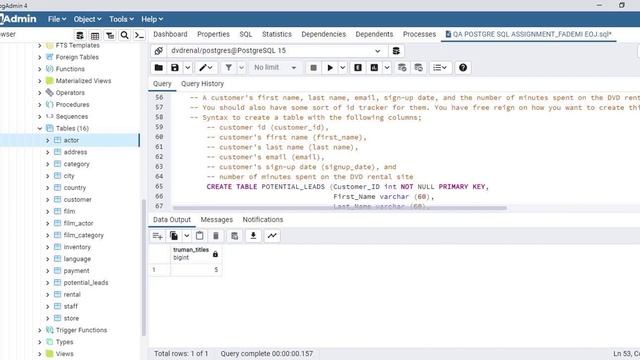
Task: Expand the potential_leads table node
Action: pyautogui.click(x=47, y=282)
